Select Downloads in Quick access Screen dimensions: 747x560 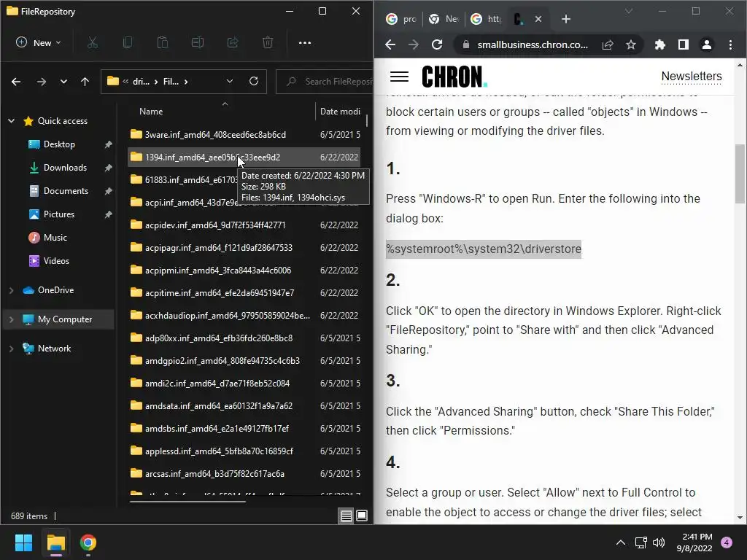65,168
